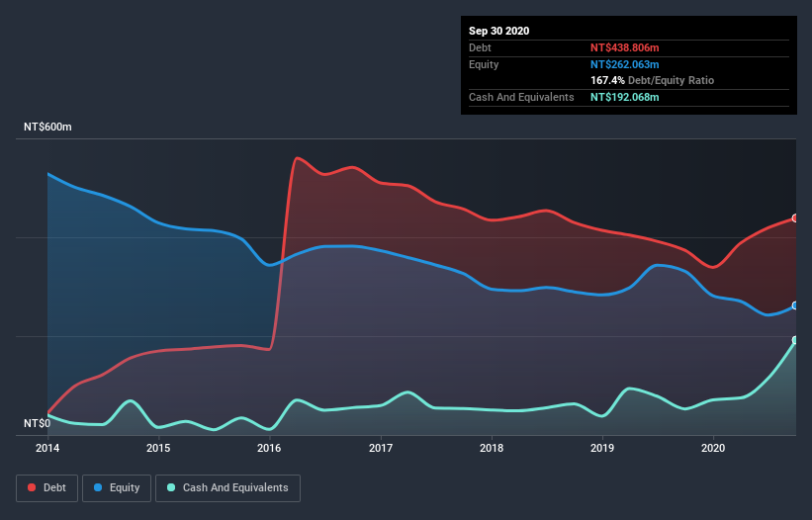
Task: Toggle the Debt legend button
Action: pos(46,488)
